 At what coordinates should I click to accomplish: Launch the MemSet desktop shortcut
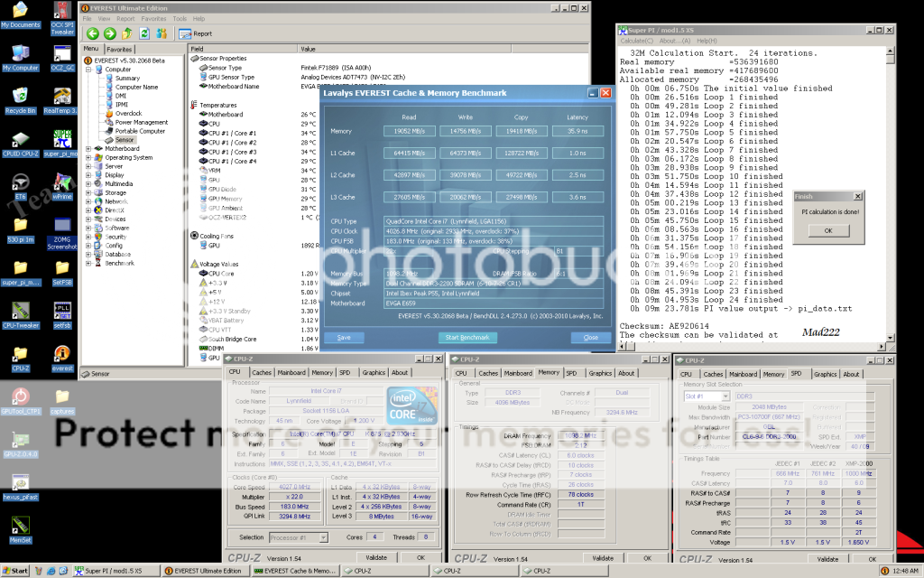tap(20, 527)
